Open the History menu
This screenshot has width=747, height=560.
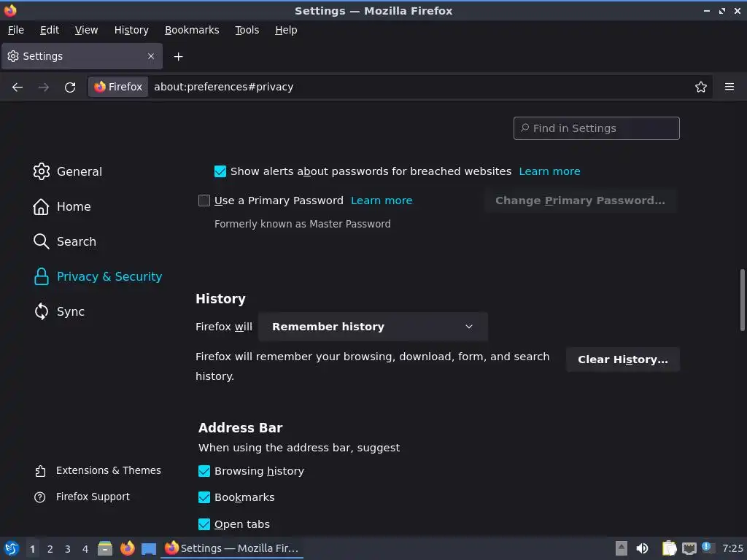[131, 30]
